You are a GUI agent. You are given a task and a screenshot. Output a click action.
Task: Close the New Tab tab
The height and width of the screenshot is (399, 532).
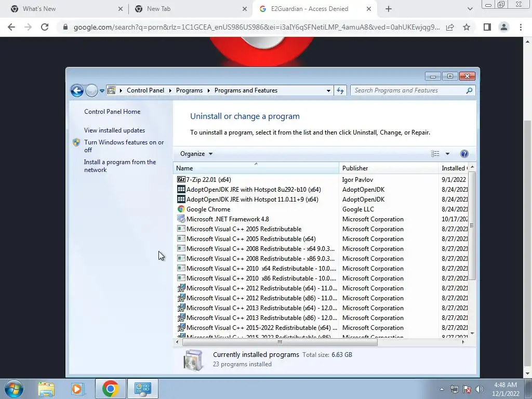(245, 9)
